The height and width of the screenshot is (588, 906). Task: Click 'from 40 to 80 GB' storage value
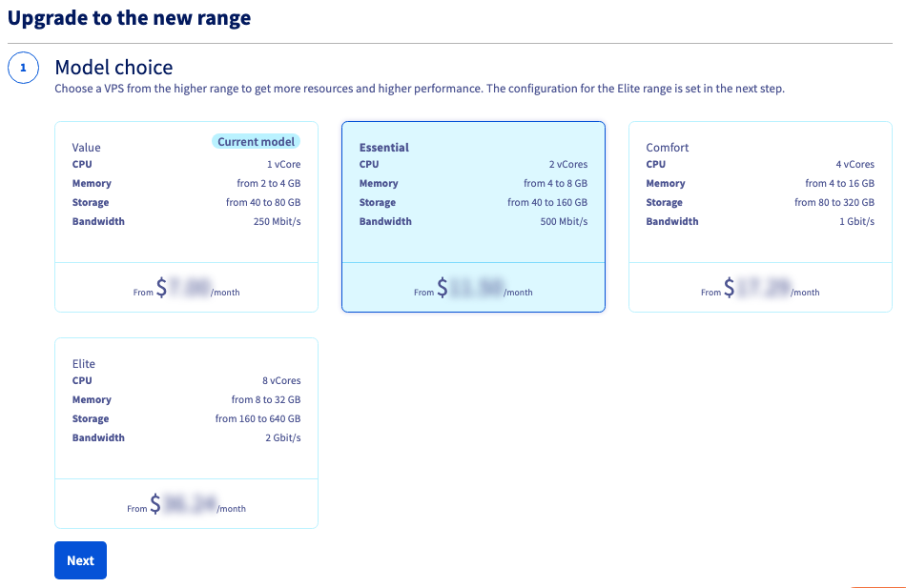point(263,202)
